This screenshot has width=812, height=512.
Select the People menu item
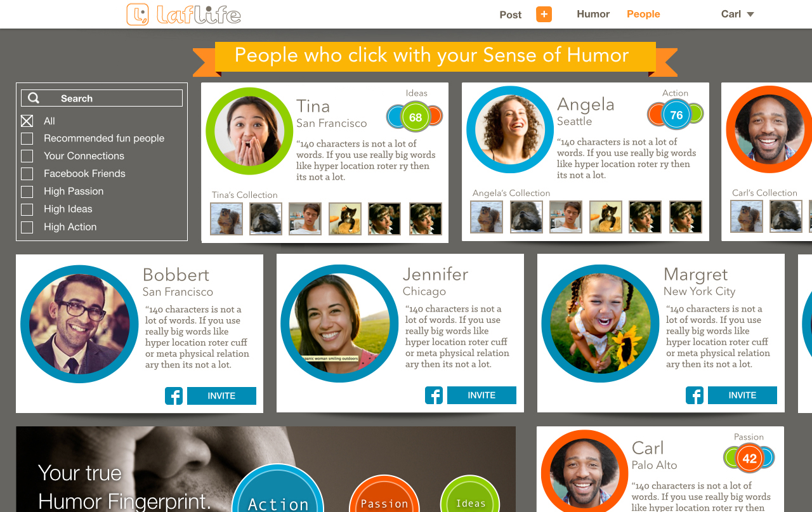point(643,14)
